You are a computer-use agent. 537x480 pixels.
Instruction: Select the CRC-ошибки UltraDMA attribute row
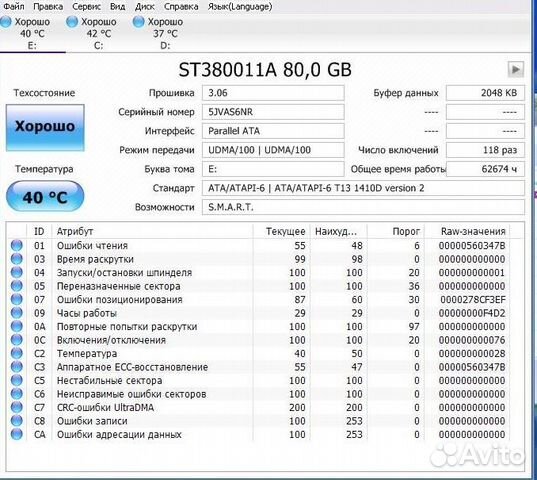pyautogui.click(x=259, y=407)
